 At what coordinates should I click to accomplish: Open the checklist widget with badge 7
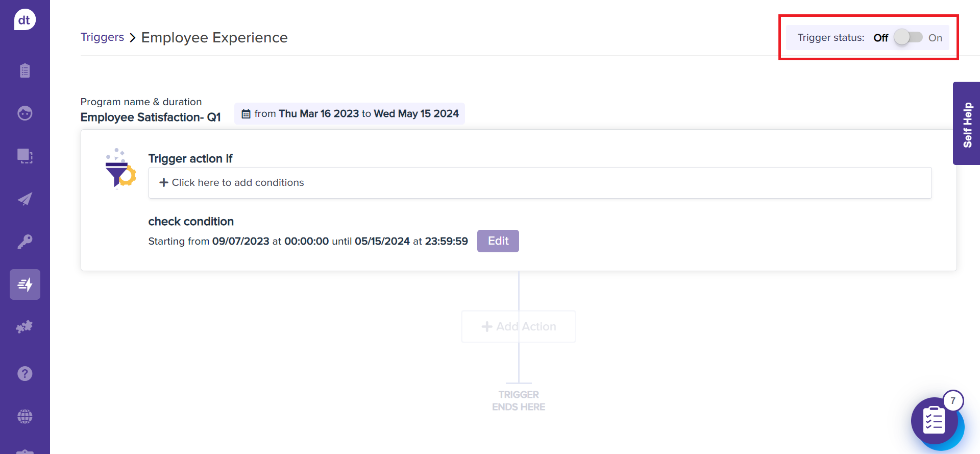click(x=935, y=421)
